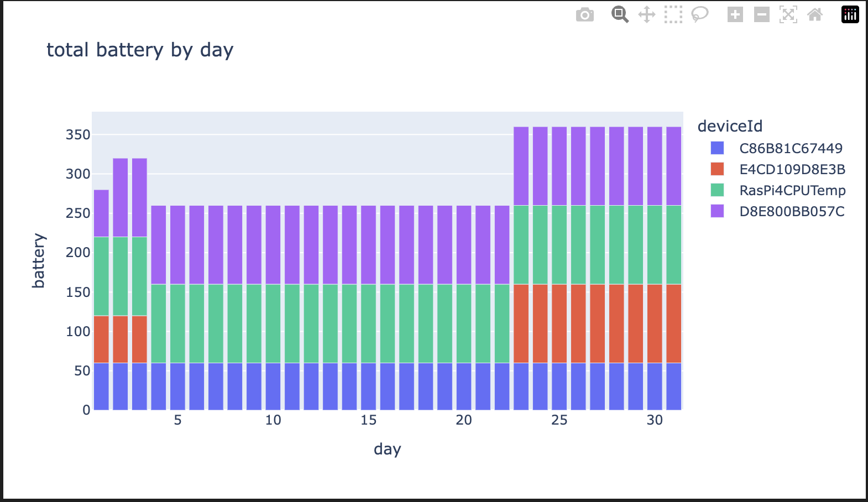Select the Zoom tool in the modebar
868x502 pixels.
point(620,15)
